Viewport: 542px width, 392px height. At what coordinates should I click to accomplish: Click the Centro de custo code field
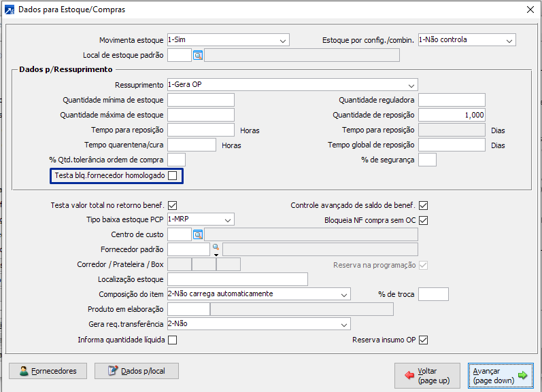pyautogui.click(x=180, y=234)
